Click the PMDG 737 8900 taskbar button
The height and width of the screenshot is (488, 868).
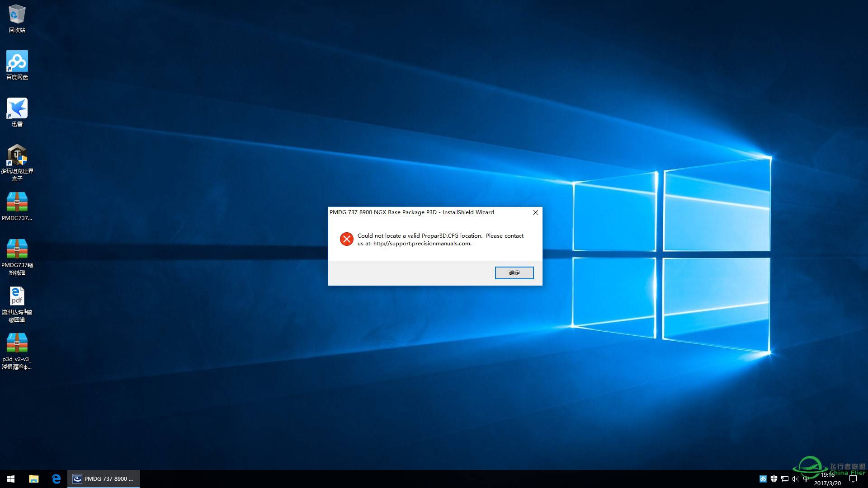click(104, 479)
